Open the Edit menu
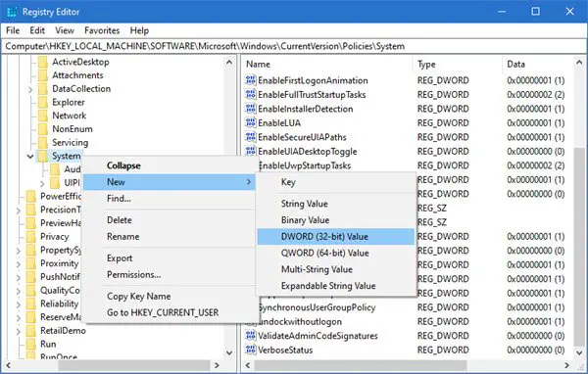 tap(37, 30)
